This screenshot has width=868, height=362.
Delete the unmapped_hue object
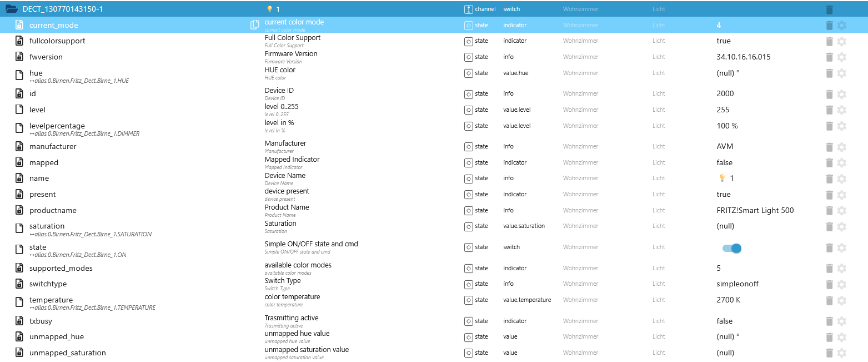pyautogui.click(x=829, y=337)
